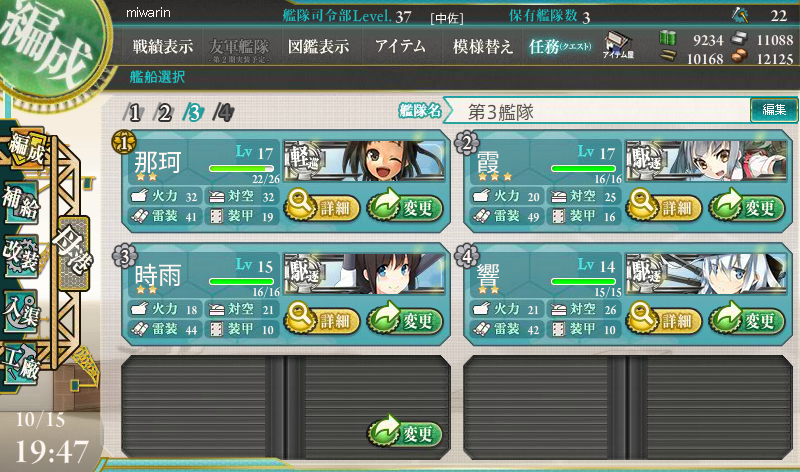Click 変更 change button for 霞
This screenshot has height=472, width=800.
click(x=746, y=206)
